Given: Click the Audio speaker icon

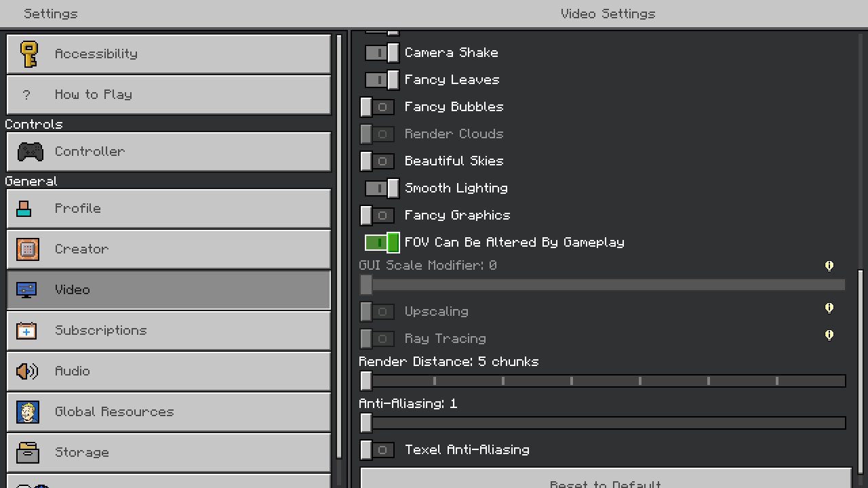Looking at the screenshot, I should click(x=27, y=371).
